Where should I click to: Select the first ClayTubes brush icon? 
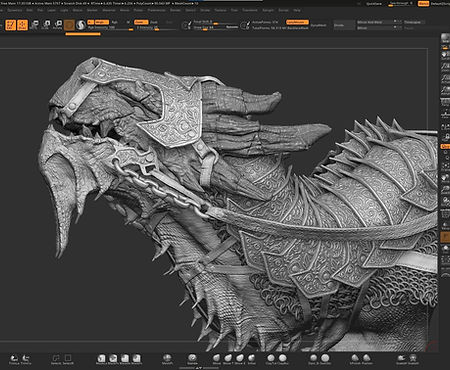[271, 359]
